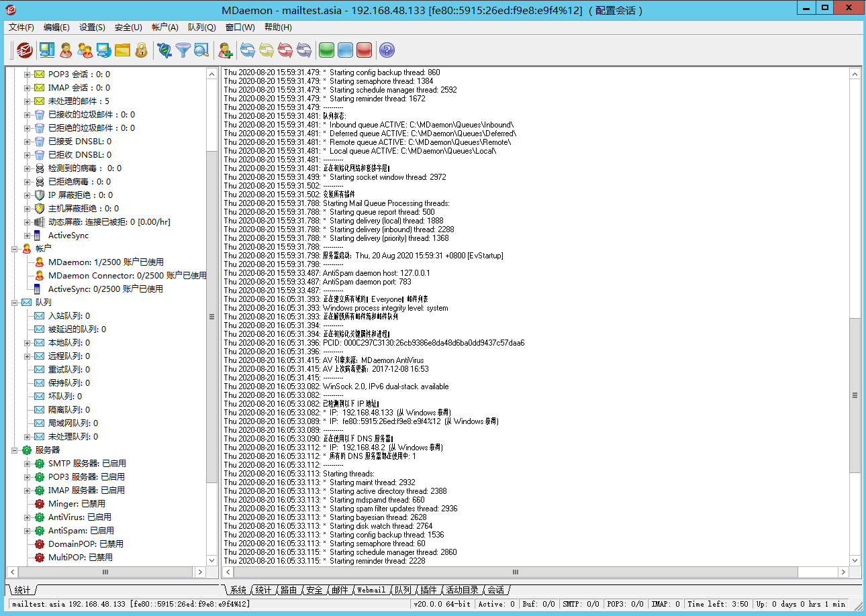Click the left pane scroll-down arrow

(212, 560)
